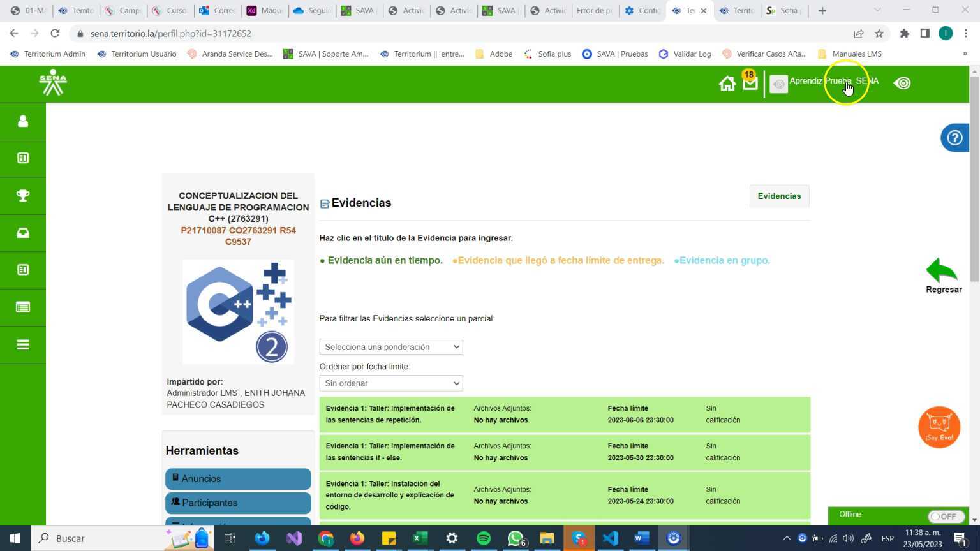Image resolution: width=980 pixels, height=551 pixels.
Task: Open Evidencia: sentencias if - else
Action: [390, 452]
